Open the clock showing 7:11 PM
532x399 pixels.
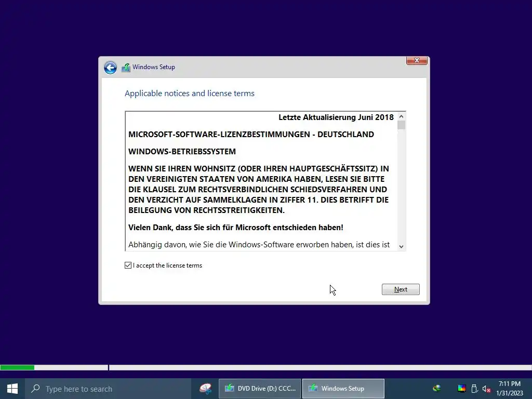[x=510, y=389]
